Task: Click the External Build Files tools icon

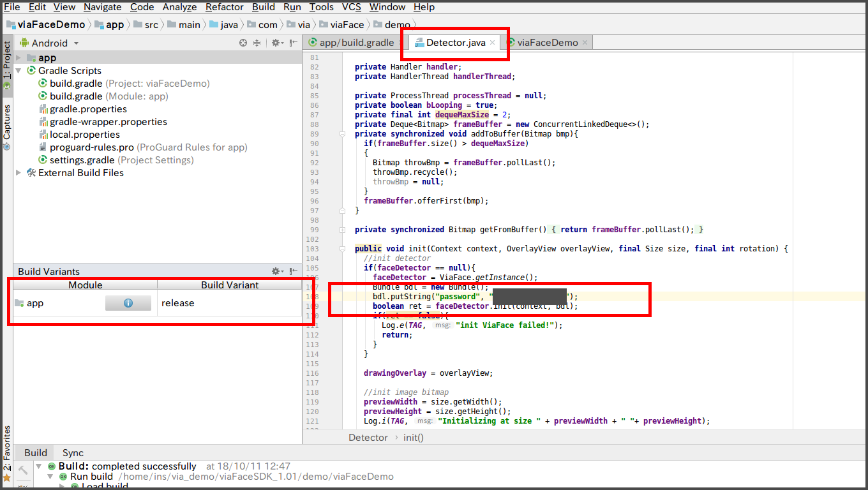Action: click(31, 173)
